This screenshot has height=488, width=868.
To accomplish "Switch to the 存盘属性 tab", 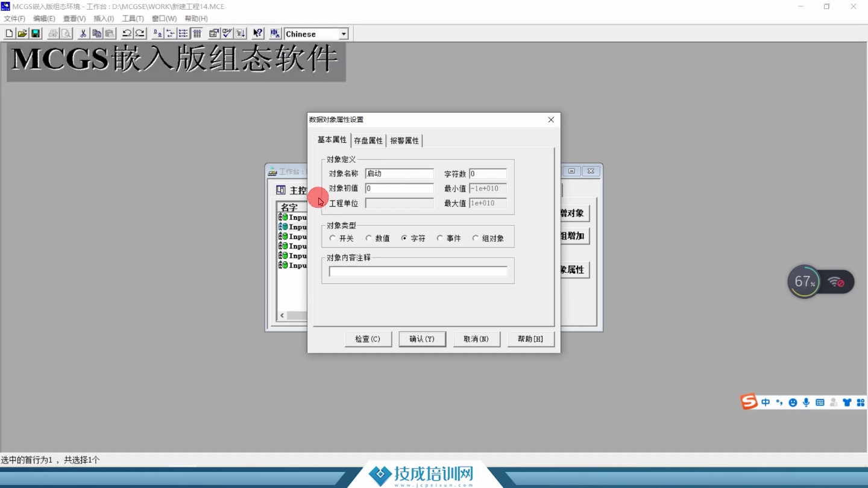I will pos(368,140).
